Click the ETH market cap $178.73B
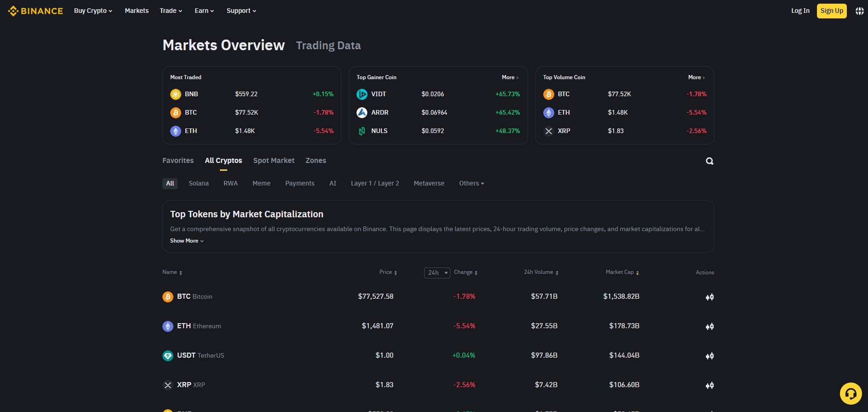868x412 pixels. point(624,326)
